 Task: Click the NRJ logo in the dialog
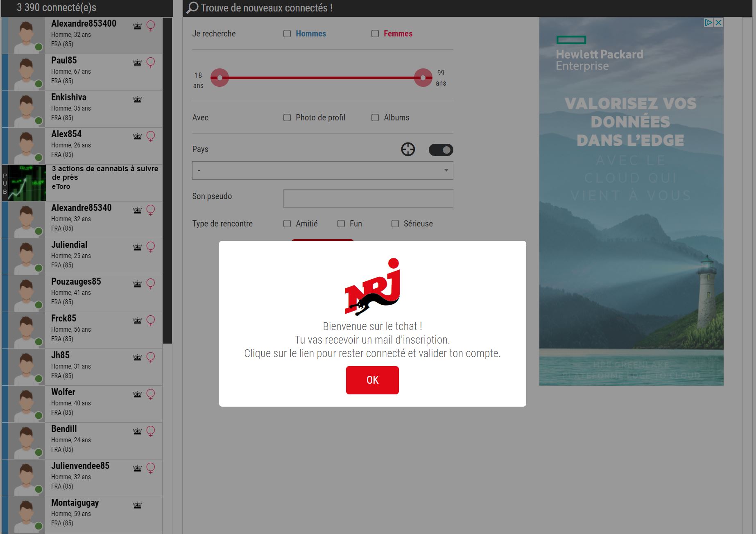[x=372, y=287]
